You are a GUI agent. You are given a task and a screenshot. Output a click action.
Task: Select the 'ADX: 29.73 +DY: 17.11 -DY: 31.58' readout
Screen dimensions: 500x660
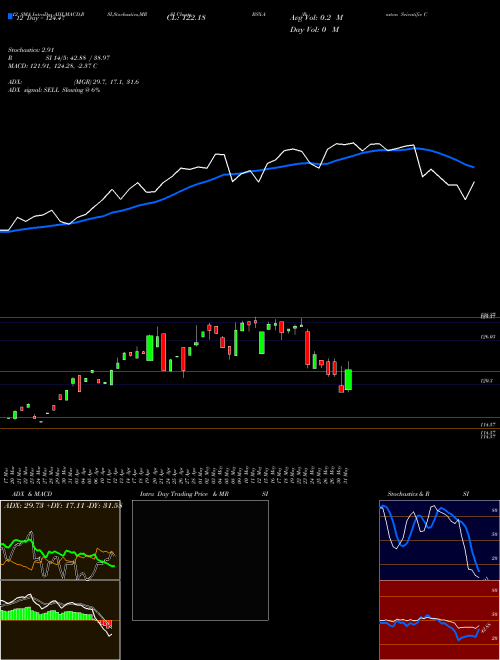point(62,505)
